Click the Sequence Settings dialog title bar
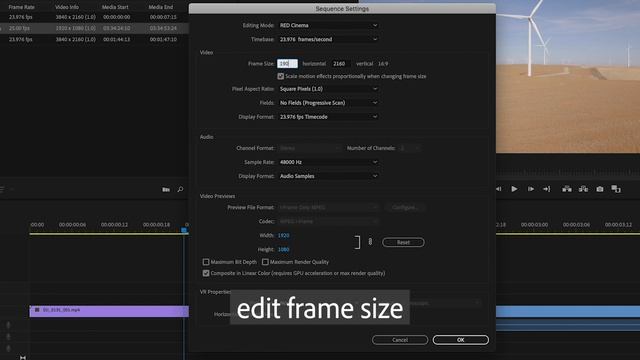The width and height of the screenshot is (640, 360). click(342, 9)
